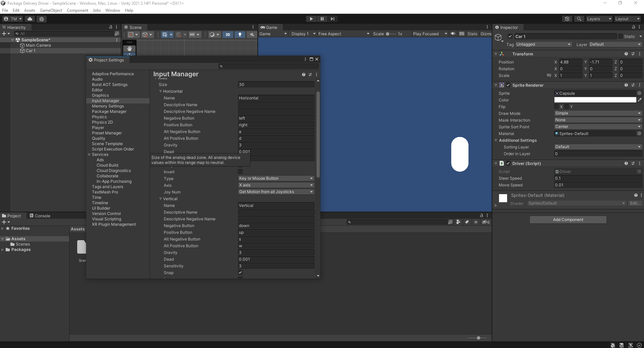Screen dimensions: 644x348
Task: Click Search by Type in the Project panel
Action: (458, 222)
